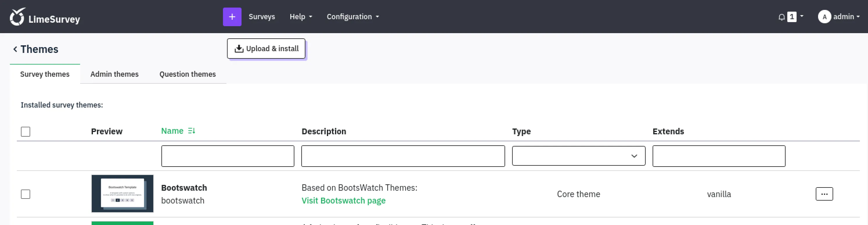Click the Upload & install button
This screenshot has width=868, height=225.
pos(266,49)
